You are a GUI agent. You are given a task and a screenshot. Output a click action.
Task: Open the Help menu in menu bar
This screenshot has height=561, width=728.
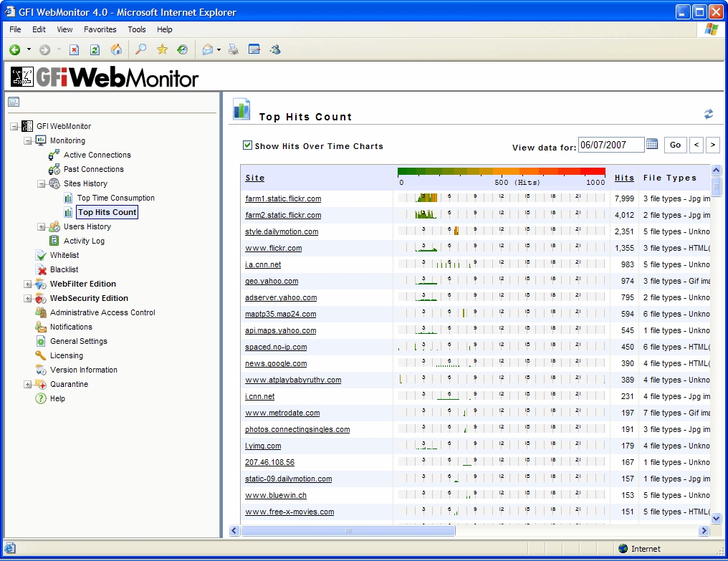coord(164,29)
